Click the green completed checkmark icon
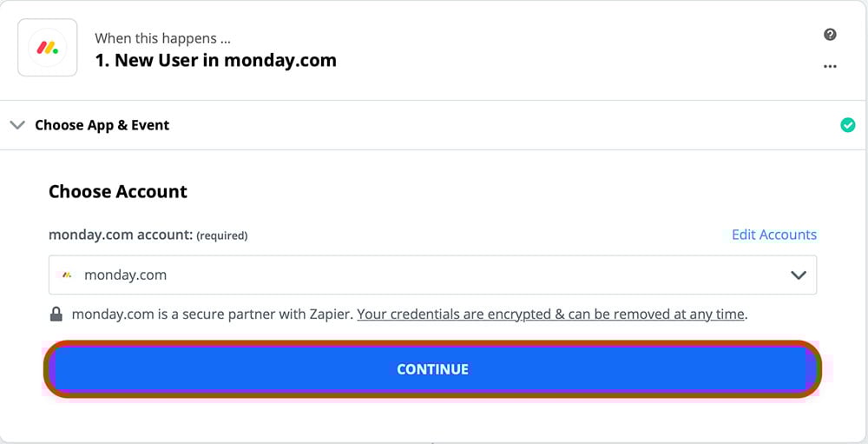 coord(848,125)
